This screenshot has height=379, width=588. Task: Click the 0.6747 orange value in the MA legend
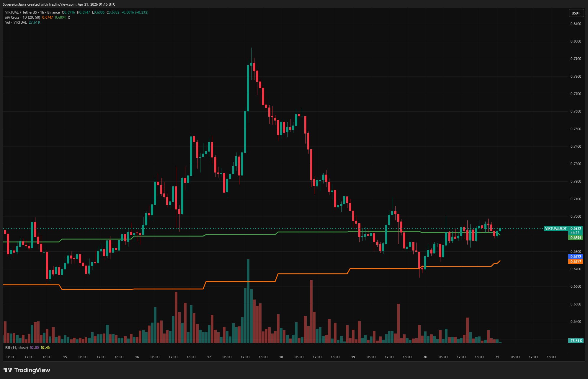tap(48, 17)
